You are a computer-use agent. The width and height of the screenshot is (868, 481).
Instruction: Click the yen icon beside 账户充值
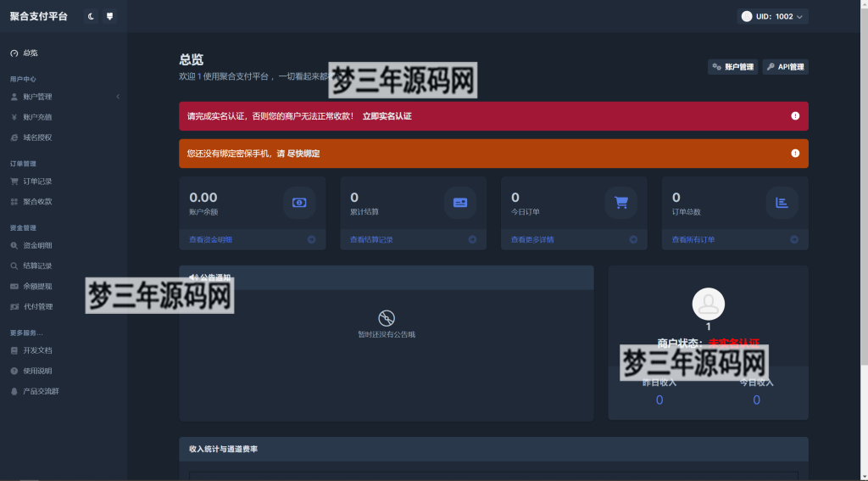click(x=14, y=117)
